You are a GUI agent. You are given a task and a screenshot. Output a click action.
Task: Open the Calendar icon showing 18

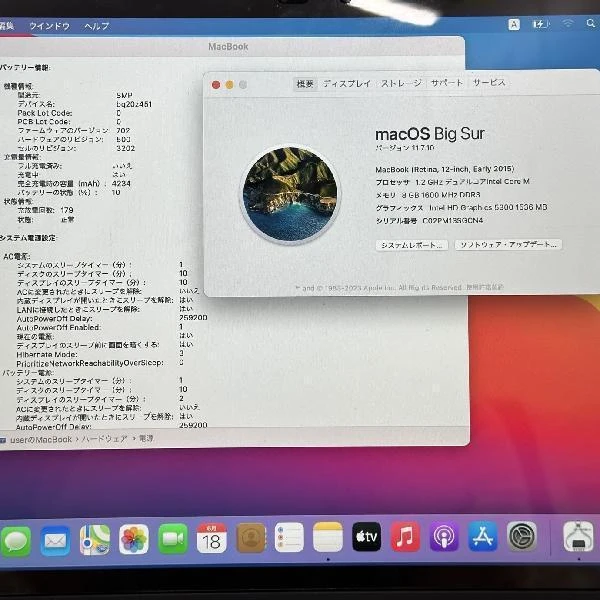click(212, 538)
